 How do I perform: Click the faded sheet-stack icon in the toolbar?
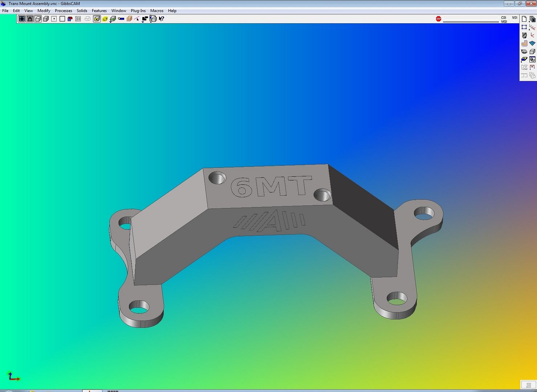(88, 19)
